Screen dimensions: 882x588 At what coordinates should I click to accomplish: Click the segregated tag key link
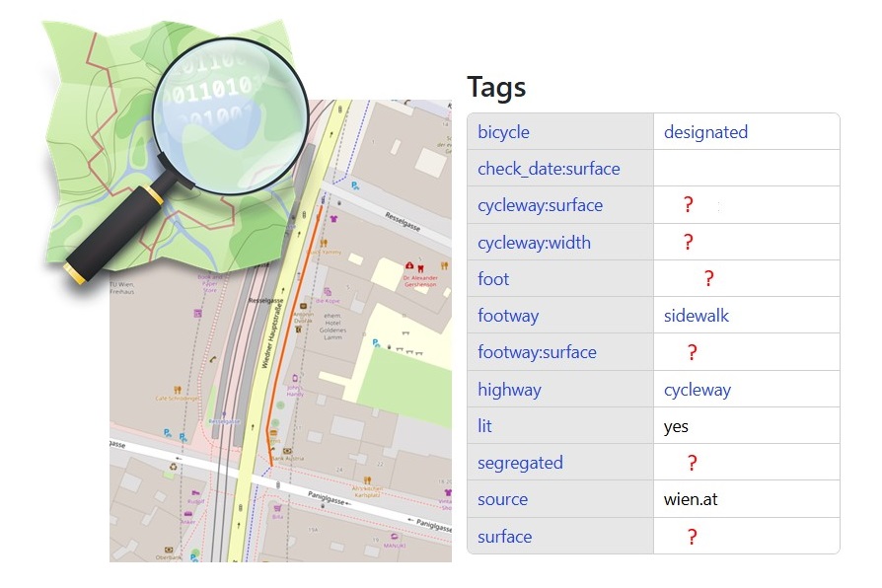click(520, 463)
